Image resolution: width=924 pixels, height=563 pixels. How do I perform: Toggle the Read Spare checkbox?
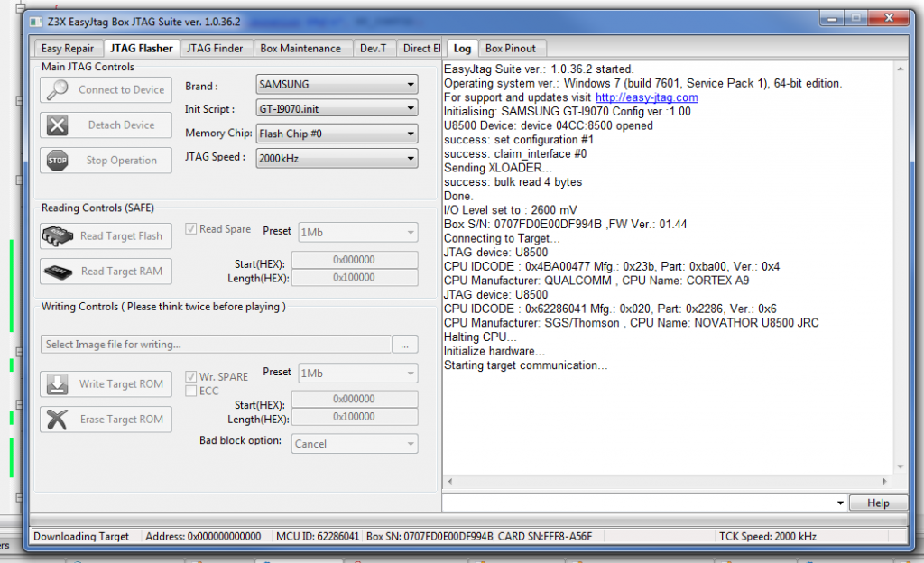pyautogui.click(x=189, y=229)
